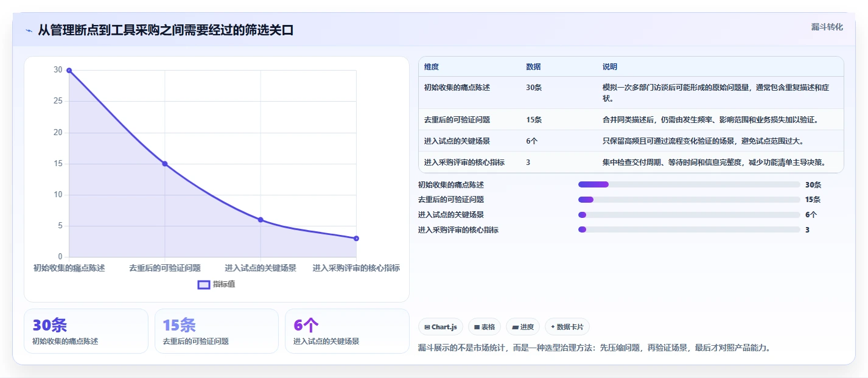
Task: Click the 进入采购评审的核心指标 progress bar
Action: coord(689,230)
